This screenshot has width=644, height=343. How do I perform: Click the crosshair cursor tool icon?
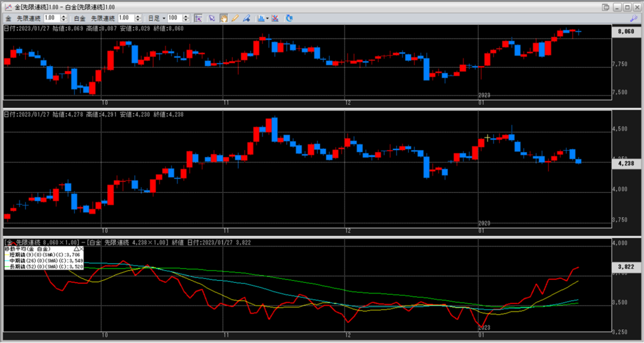198,18
